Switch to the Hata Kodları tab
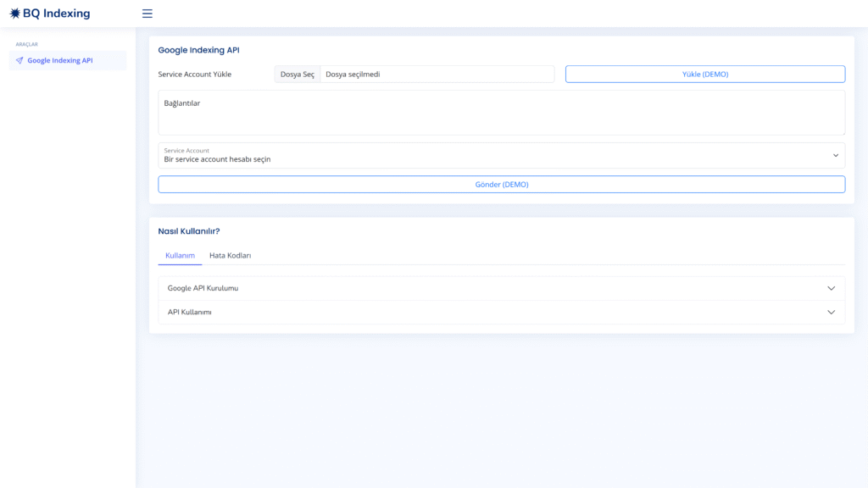 click(231, 256)
